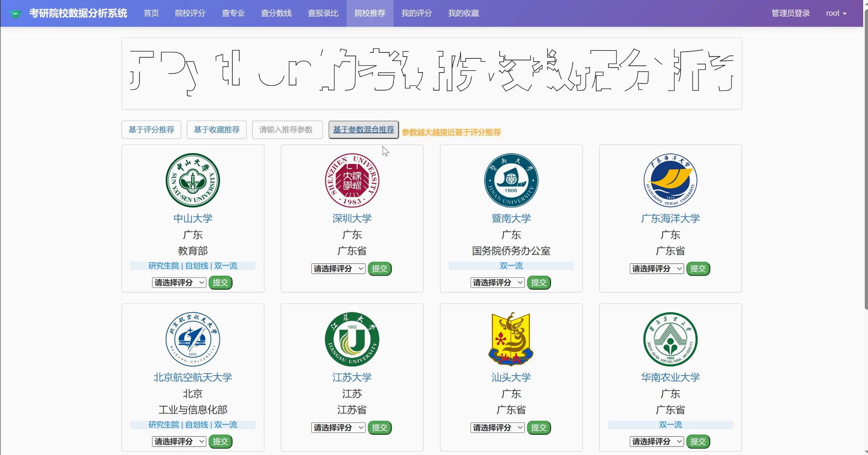This screenshot has width=868, height=455.
Task: Open the 中山大学 link
Action: pyautogui.click(x=193, y=218)
